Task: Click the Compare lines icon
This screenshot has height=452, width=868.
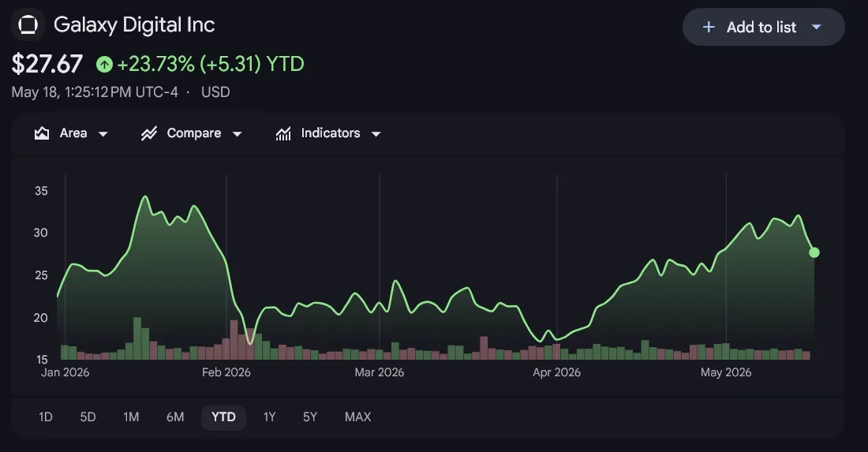Action: 149,133
